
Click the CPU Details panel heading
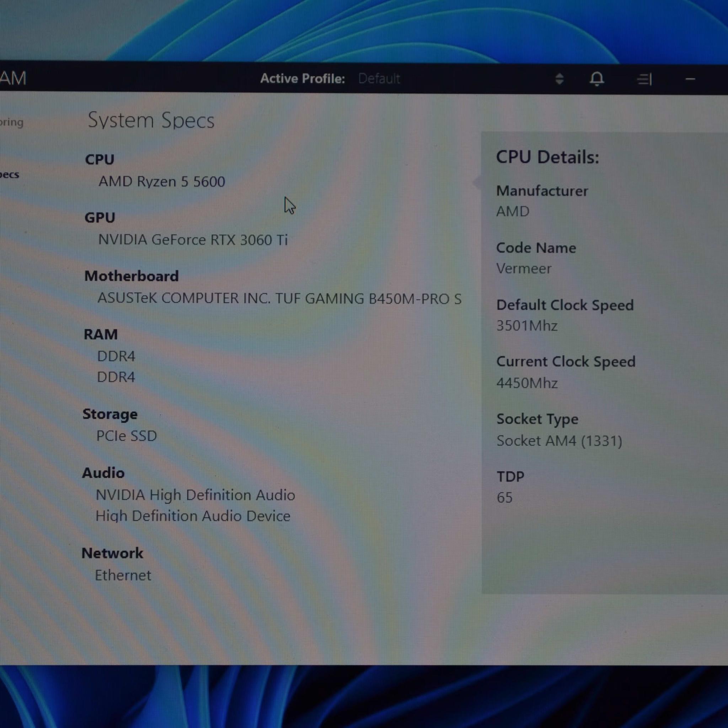[547, 157]
